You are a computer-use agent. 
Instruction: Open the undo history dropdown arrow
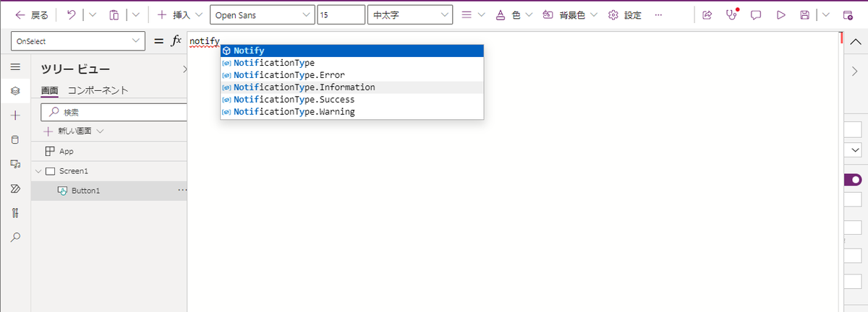click(92, 14)
